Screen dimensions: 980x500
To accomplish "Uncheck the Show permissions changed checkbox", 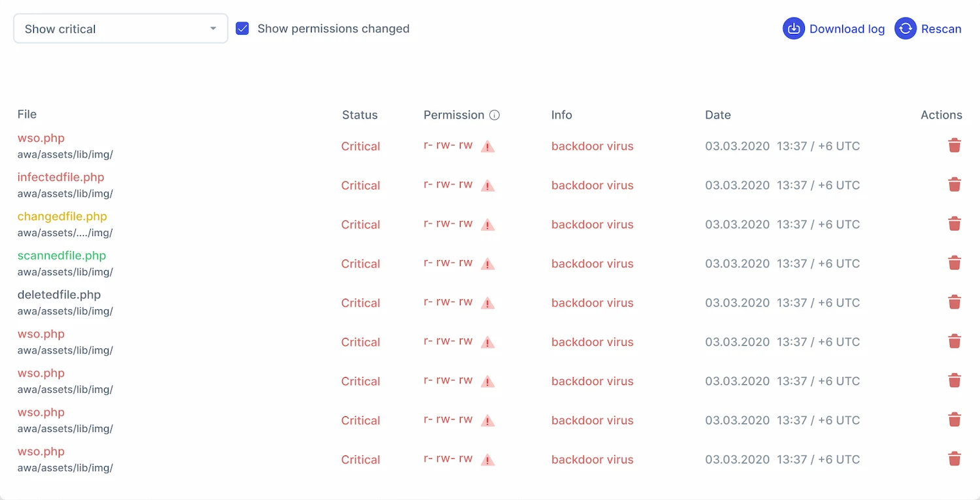I will pyautogui.click(x=242, y=29).
